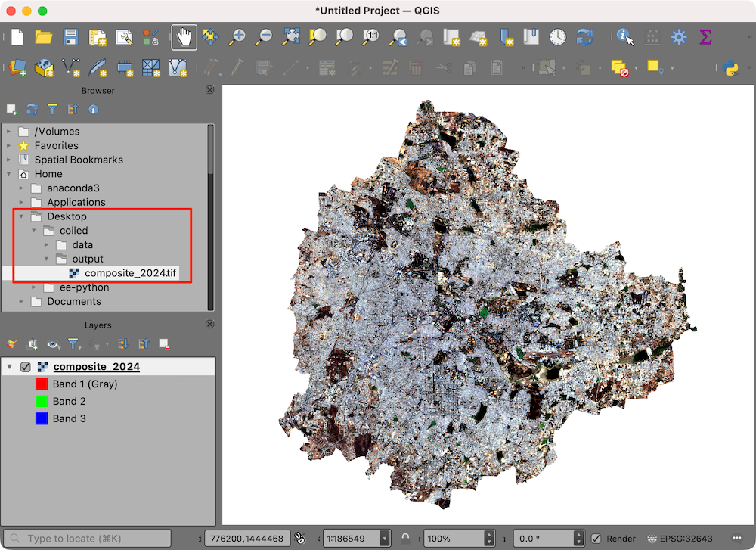Toggle visibility of composite_2024 layer
The image size is (756, 550).
(26, 367)
